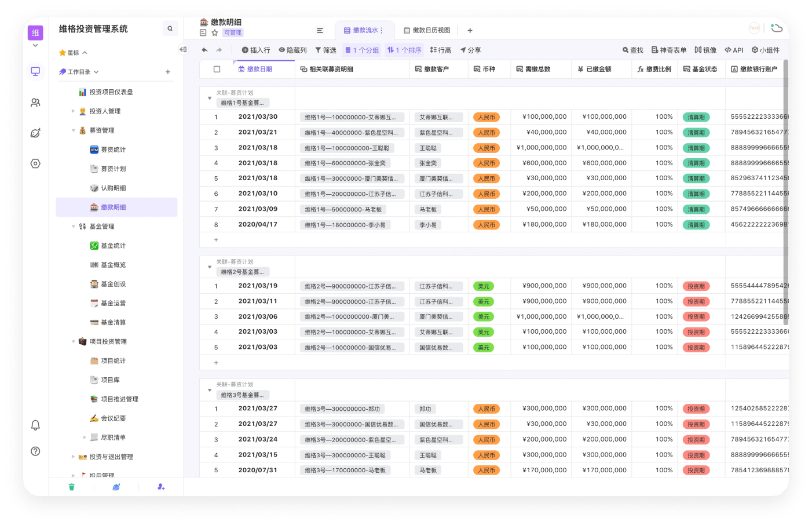Switch to the 缴款日历视图 tab
The width and height of the screenshot is (812, 525).
point(427,30)
